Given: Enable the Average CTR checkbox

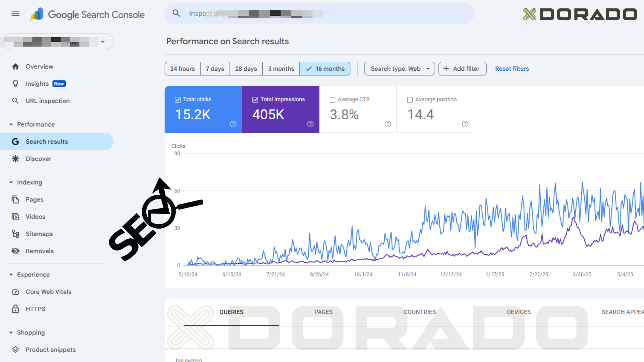Looking at the screenshot, I should [x=332, y=100].
